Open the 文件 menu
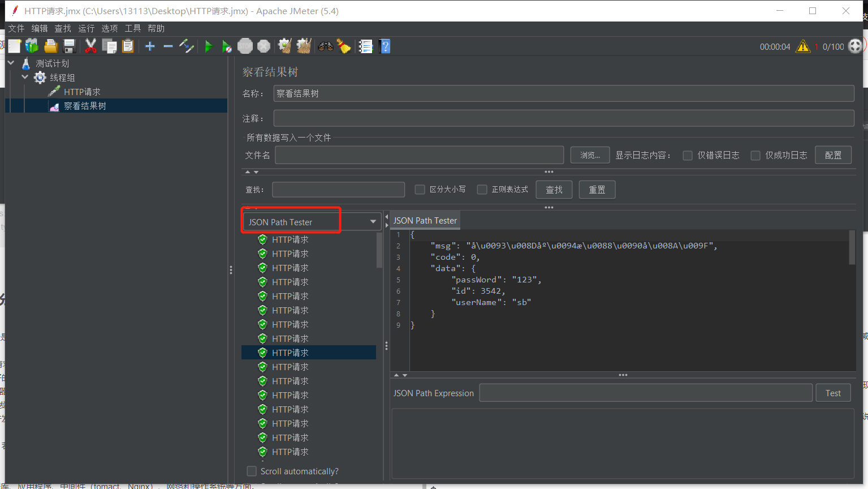 [16, 28]
